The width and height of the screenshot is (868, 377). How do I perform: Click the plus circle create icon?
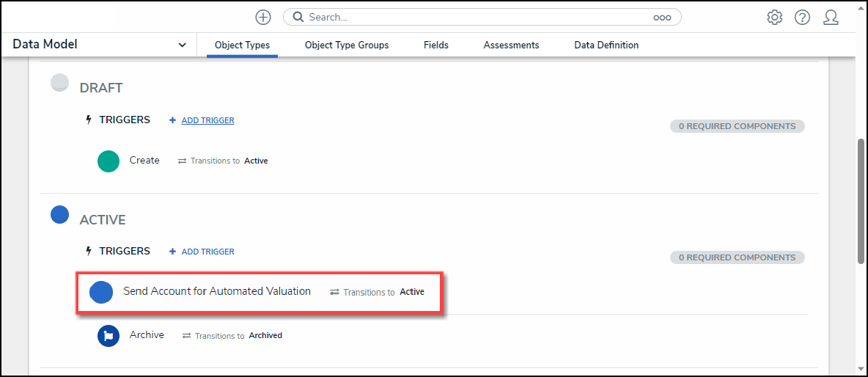pos(263,18)
